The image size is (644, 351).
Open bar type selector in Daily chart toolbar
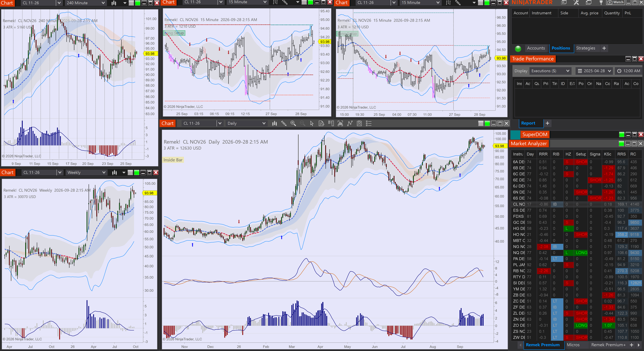(x=274, y=123)
